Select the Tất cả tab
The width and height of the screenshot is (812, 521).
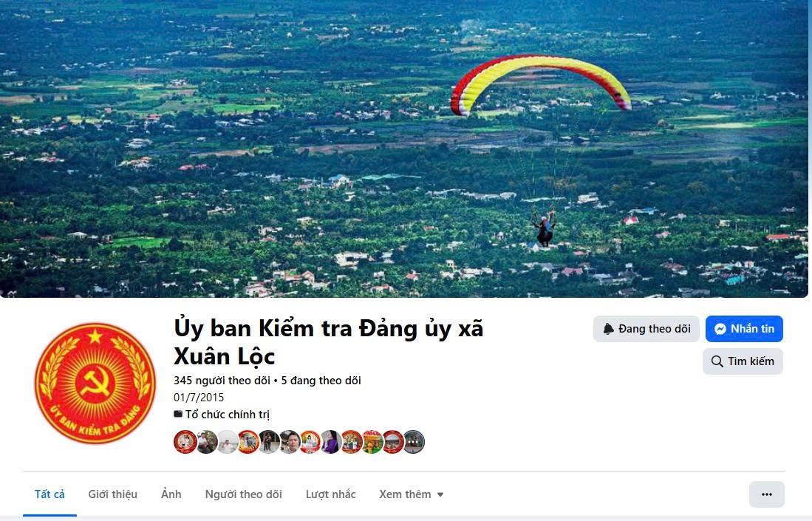pos(50,494)
